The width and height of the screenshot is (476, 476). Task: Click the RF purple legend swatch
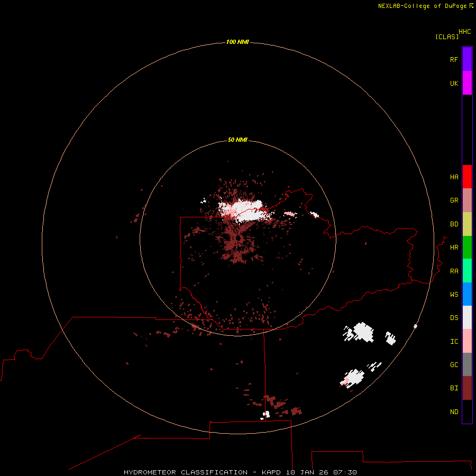click(x=467, y=59)
